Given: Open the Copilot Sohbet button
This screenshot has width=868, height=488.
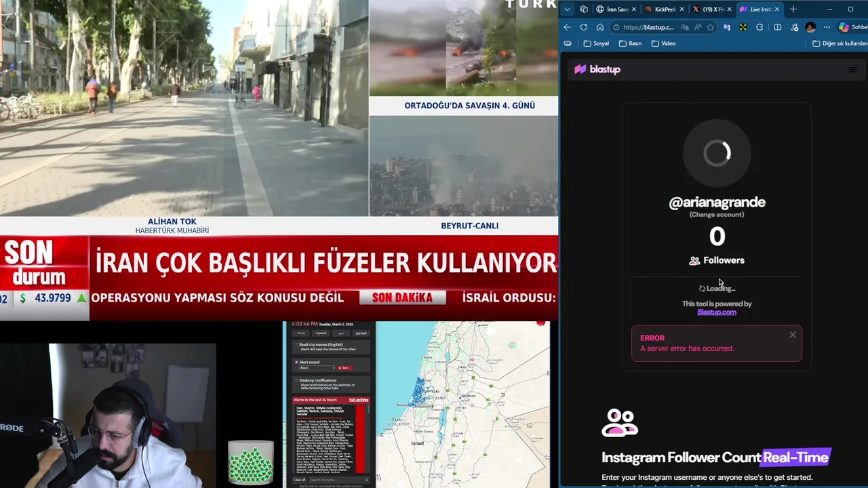Looking at the screenshot, I should 853,27.
